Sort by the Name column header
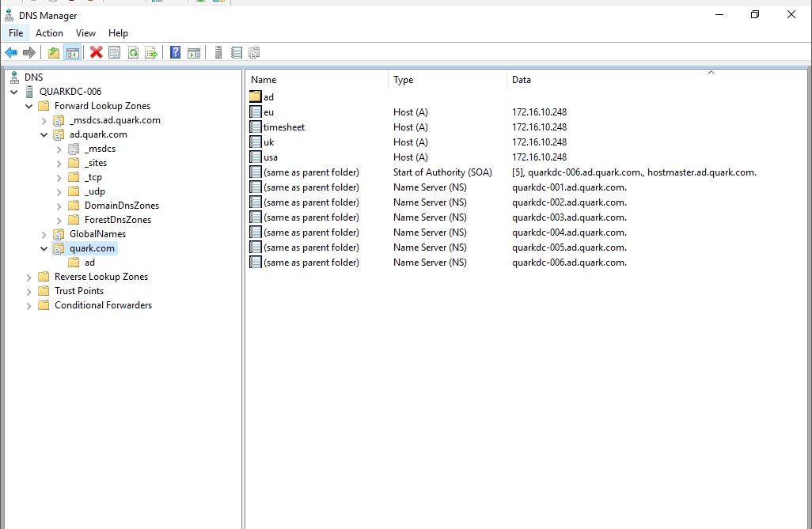 tap(317, 80)
